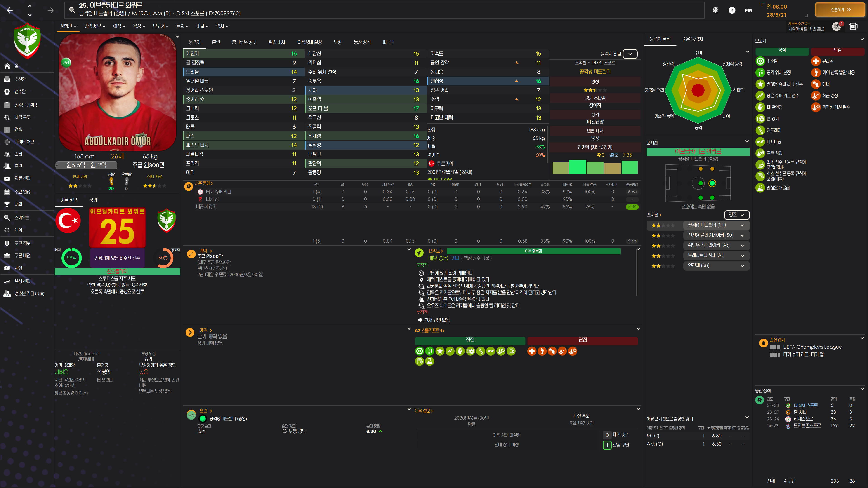The width and height of the screenshot is (868, 488).
Task: Open 전술 from sidebar
Action: coord(18,129)
